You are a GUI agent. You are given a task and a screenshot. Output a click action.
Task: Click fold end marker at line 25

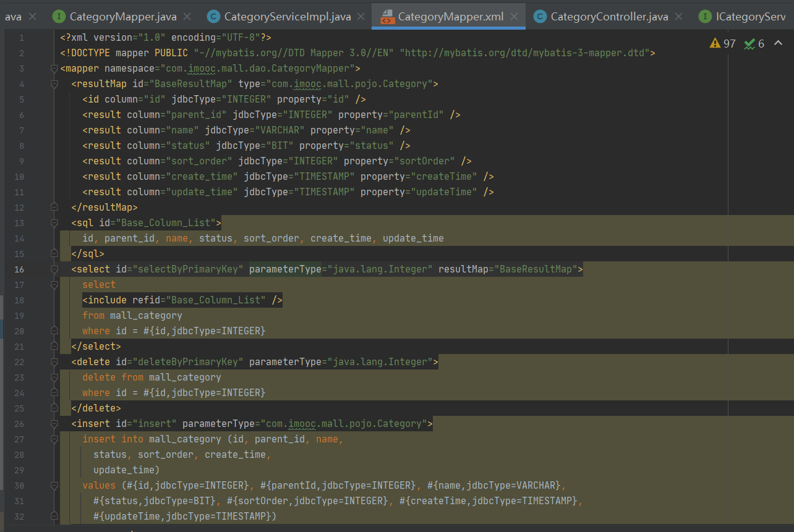54,408
